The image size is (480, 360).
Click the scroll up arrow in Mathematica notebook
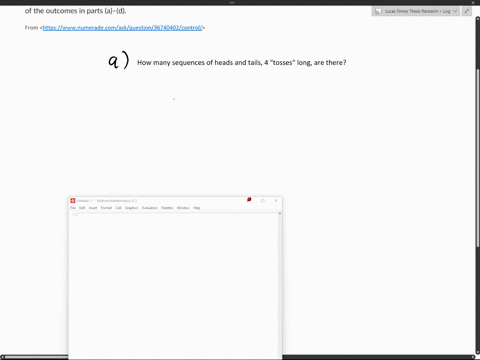[280, 213]
